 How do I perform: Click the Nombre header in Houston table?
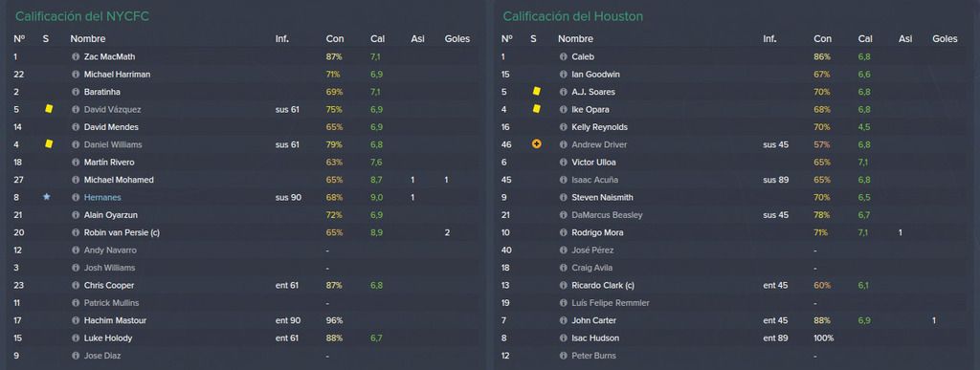click(575, 38)
